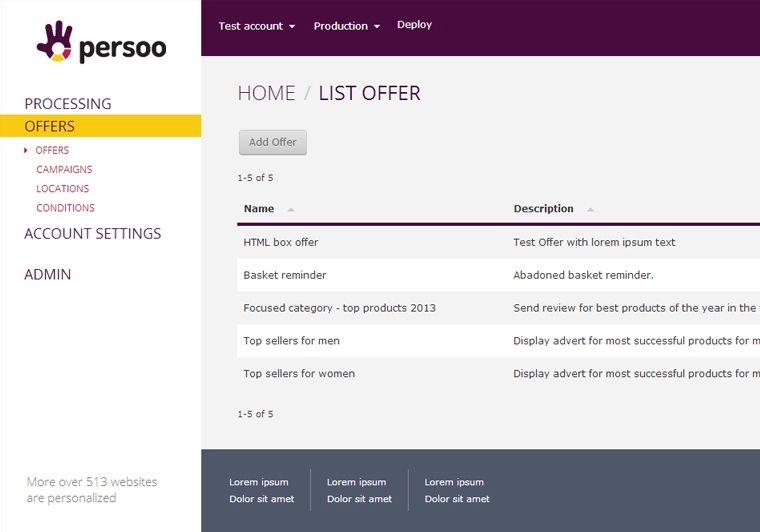This screenshot has height=532, width=760.
Task: Expand the Production environment dropdown
Action: pyautogui.click(x=346, y=26)
